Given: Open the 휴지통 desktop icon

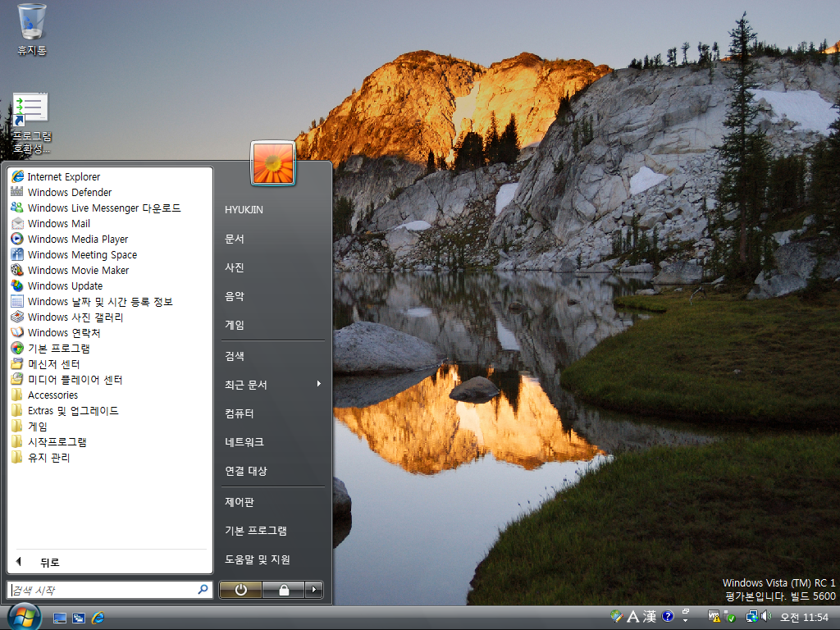Looking at the screenshot, I should [x=32, y=30].
